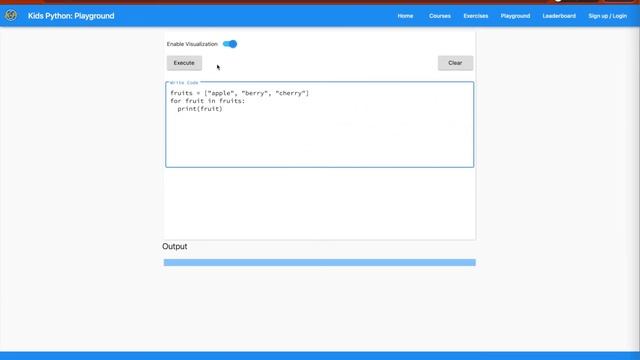Open Sign up / Login
Viewport: 640px width, 360px height.
coord(607,16)
